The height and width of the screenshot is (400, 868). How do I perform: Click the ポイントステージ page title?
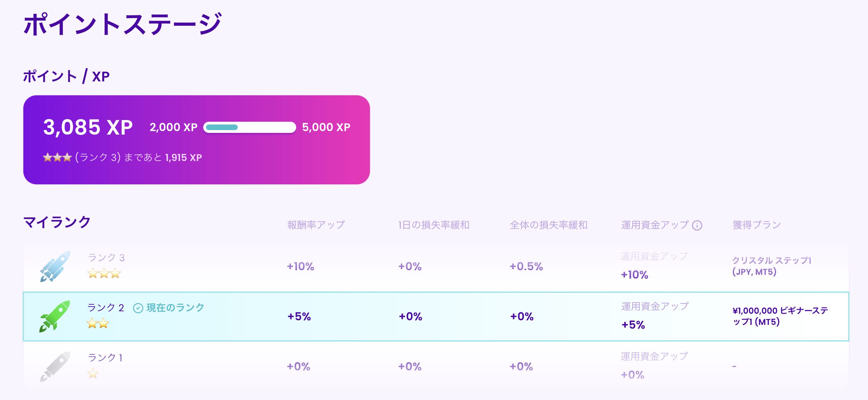tap(123, 24)
